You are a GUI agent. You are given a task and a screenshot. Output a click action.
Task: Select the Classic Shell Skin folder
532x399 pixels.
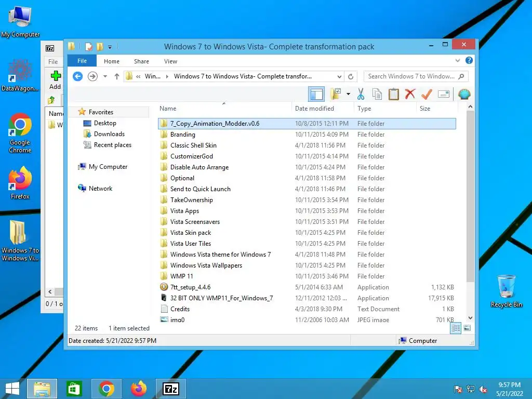pos(307,145)
